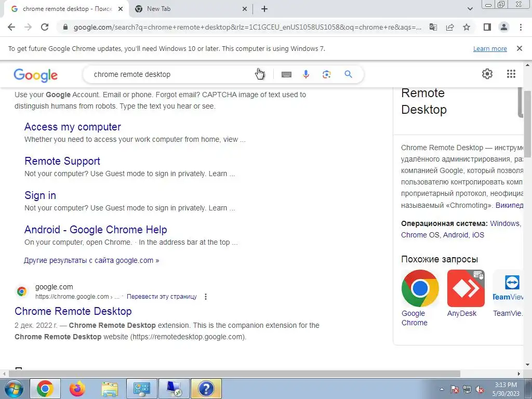The height and width of the screenshot is (399, 532).
Task: Switch to the New Tab tab
Action: pos(191,9)
